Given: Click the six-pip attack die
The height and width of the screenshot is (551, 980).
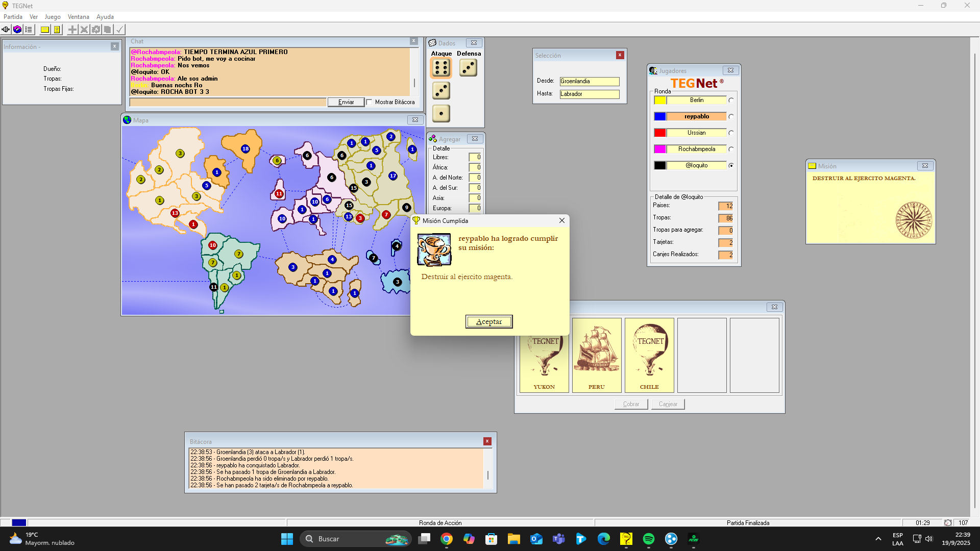Looking at the screenshot, I should tap(441, 68).
